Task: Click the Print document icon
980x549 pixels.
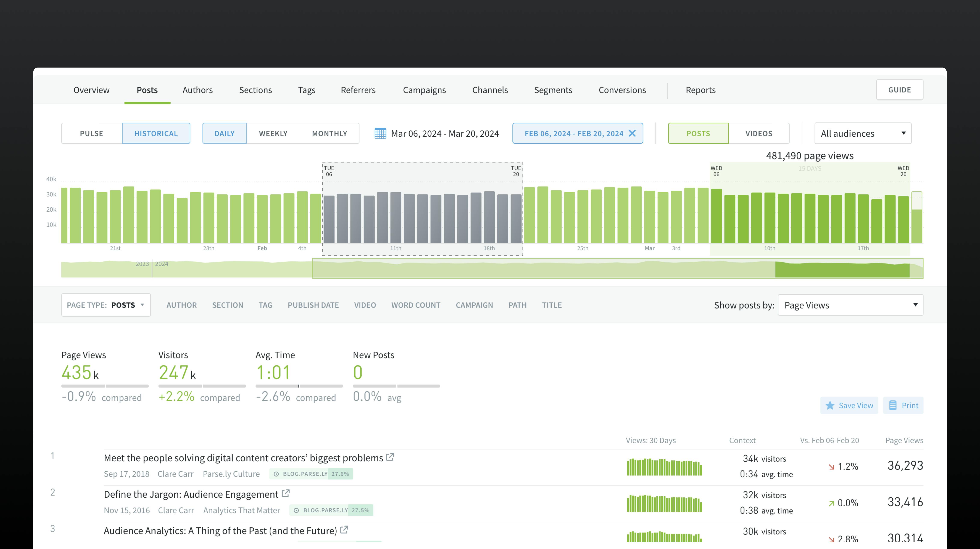Action: [892, 405]
